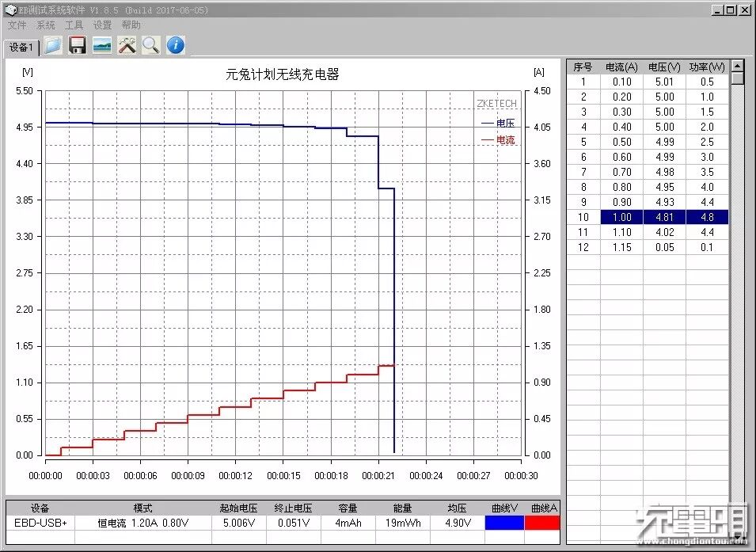Click the 19mWh energy value
Image resolution: width=756 pixels, height=552 pixels.
pos(403,523)
